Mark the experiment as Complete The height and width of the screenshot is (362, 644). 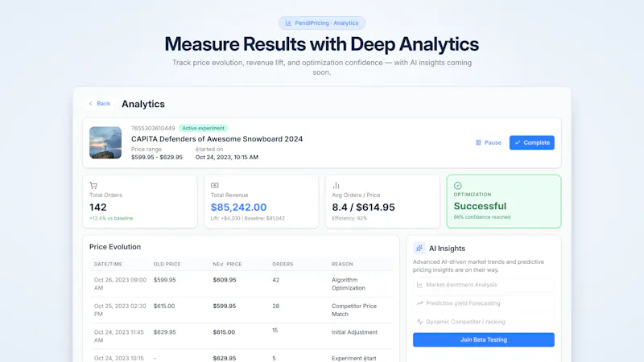click(532, 142)
